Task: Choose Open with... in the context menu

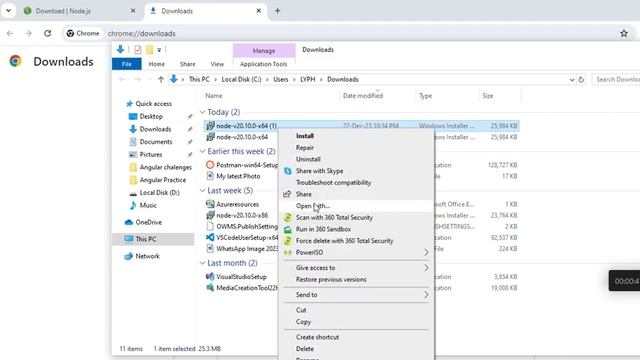Action: pyautogui.click(x=356, y=206)
